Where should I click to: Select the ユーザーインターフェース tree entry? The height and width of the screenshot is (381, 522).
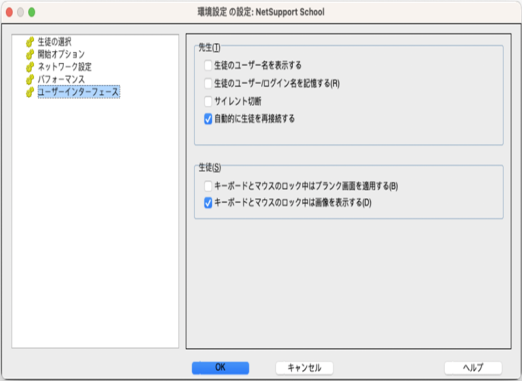[x=79, y=92]
